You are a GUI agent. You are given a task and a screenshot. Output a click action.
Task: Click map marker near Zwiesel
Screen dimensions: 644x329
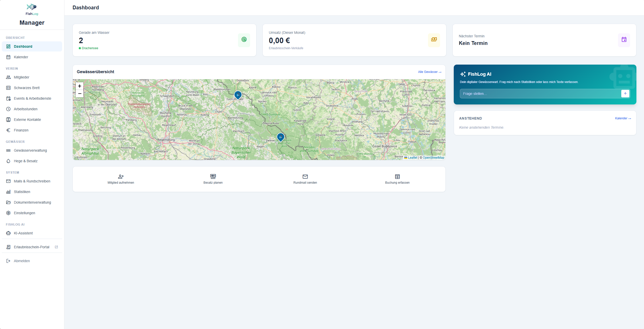coord(281,137)
